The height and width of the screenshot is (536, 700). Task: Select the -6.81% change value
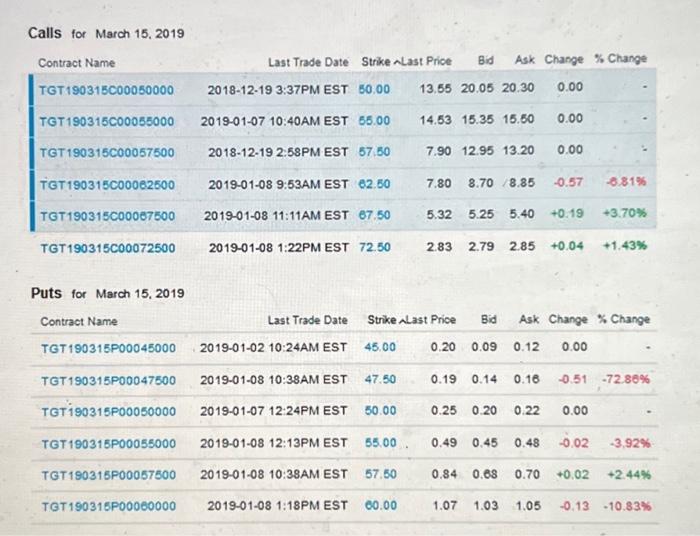point(626,182)
